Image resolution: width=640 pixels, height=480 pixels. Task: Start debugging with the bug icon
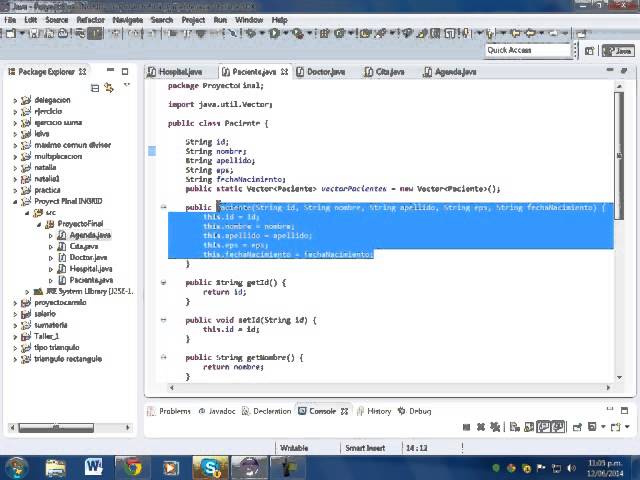251,33
